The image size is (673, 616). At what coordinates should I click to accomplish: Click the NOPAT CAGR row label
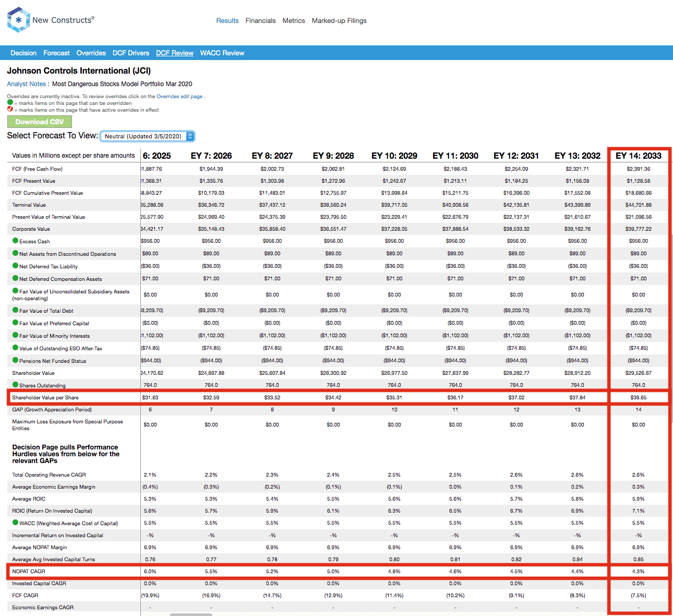29,571
